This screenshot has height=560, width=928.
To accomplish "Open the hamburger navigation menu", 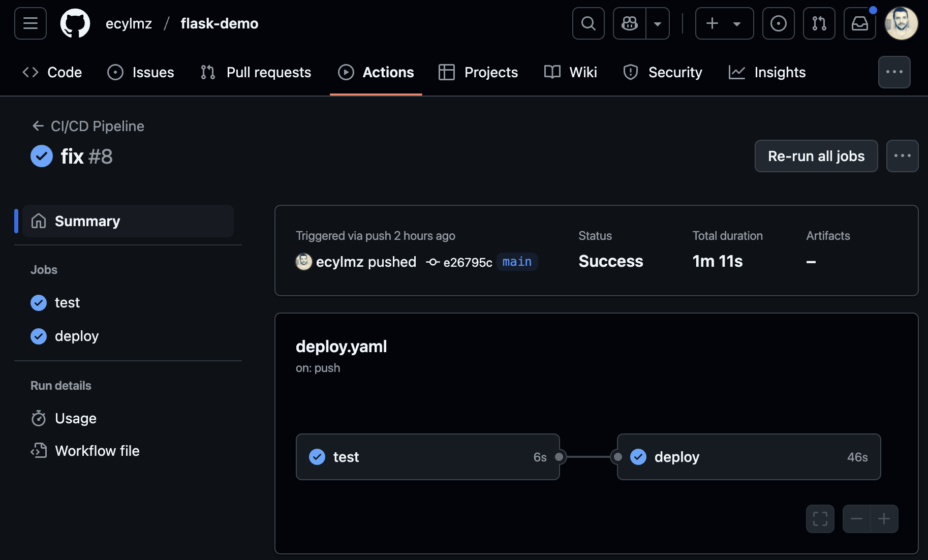I will click(x=30, y=23).
